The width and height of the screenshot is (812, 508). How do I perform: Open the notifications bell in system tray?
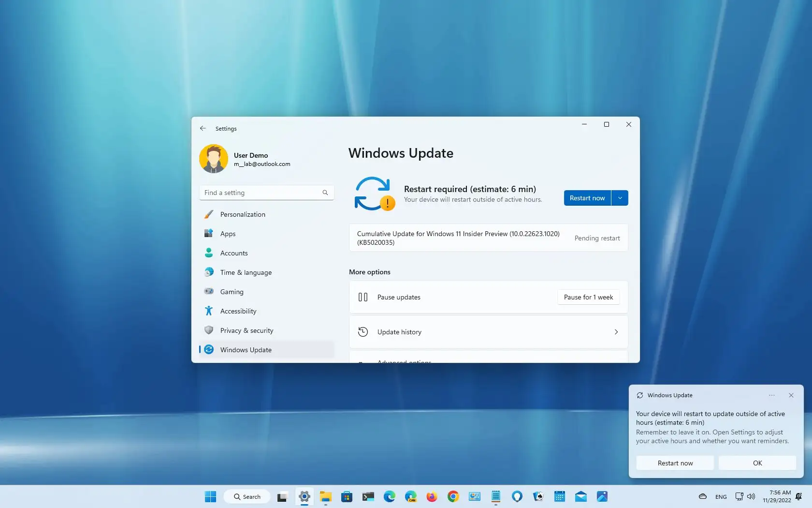pos(799,496)
